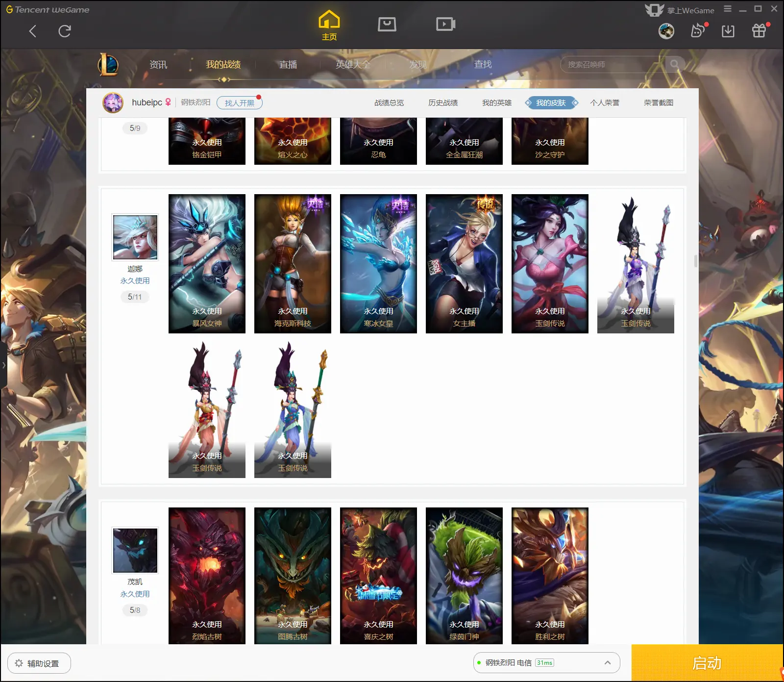The image size is (784, 682).
Task: Switch to the 英雄大全 tab
Action: tap(353, 64)
